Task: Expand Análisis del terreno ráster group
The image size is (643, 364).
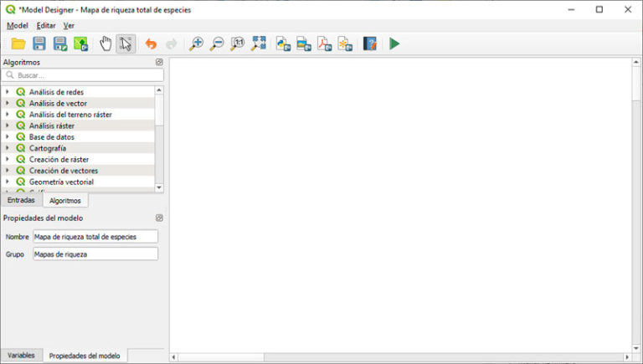Action: (8, 115)
